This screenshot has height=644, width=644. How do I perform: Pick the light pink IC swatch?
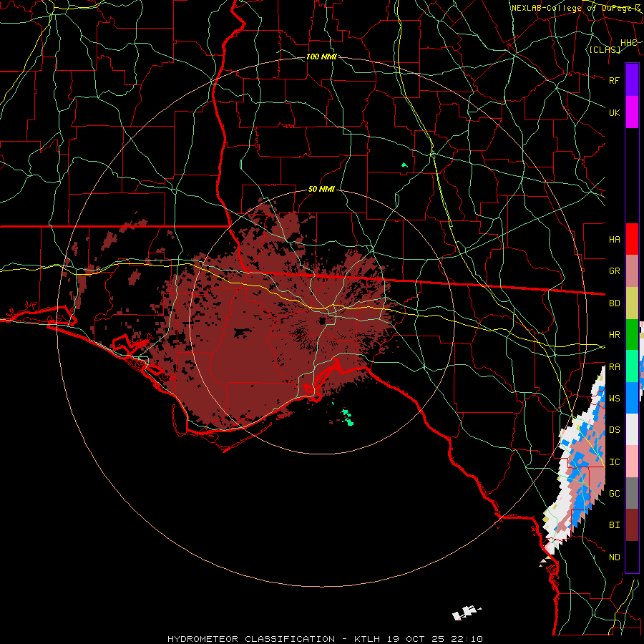click(632, 462)
